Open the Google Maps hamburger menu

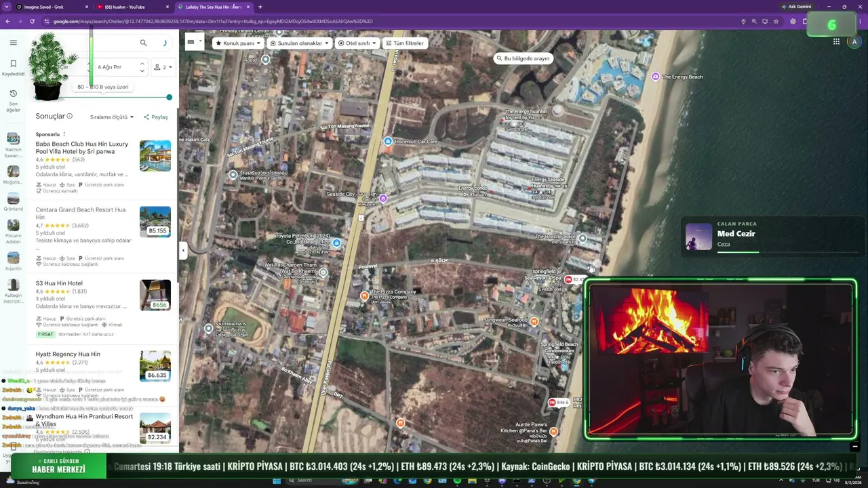13,43
